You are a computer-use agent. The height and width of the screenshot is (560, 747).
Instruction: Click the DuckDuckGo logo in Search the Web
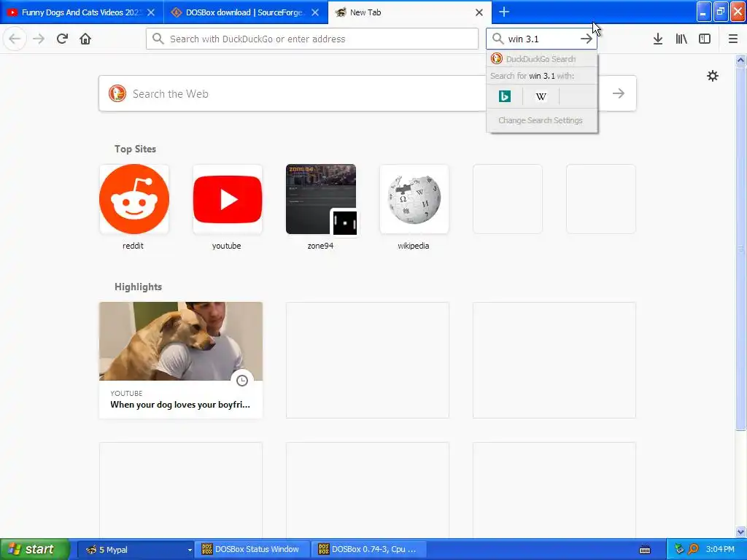[x=117, y=93]
